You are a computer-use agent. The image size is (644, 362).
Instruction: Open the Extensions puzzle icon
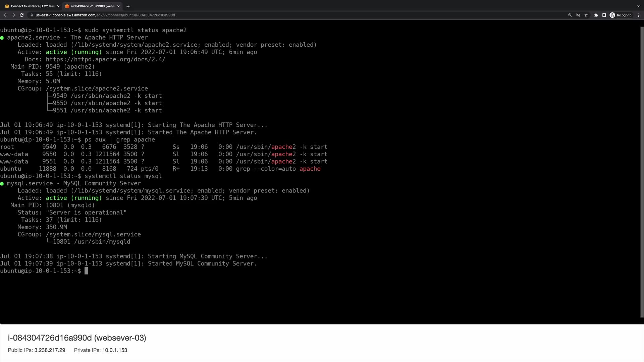coord(596,15)
